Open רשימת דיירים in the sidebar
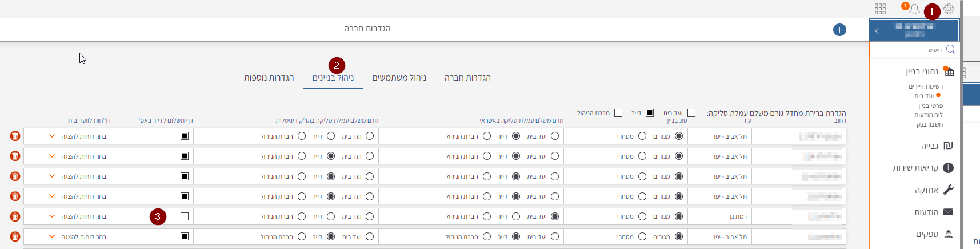 pos(926,86)
